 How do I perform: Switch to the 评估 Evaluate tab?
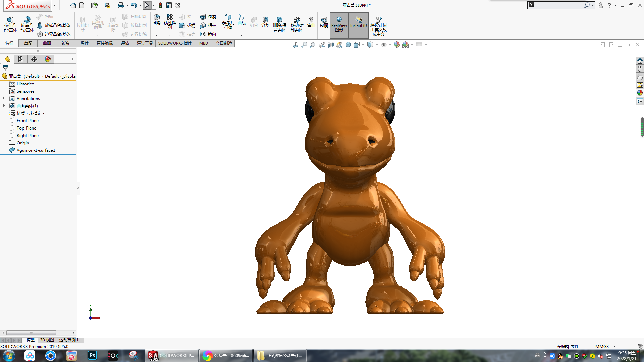[125, 43]
